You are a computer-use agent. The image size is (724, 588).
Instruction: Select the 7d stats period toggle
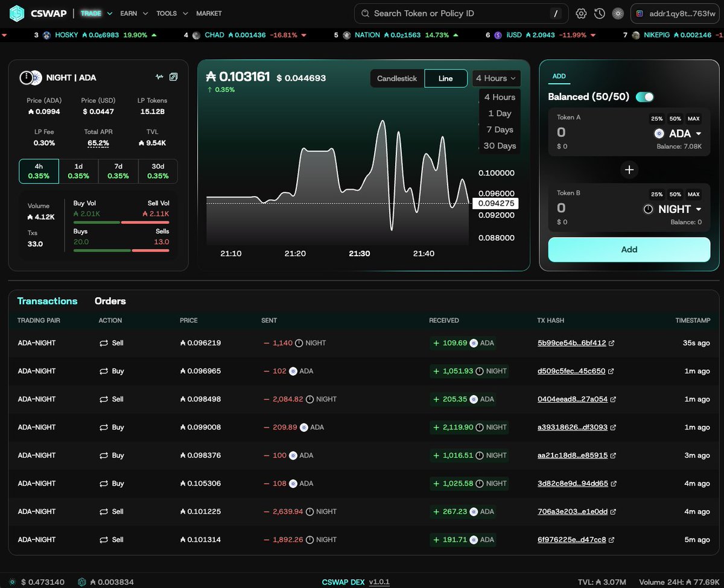[118, 171]
